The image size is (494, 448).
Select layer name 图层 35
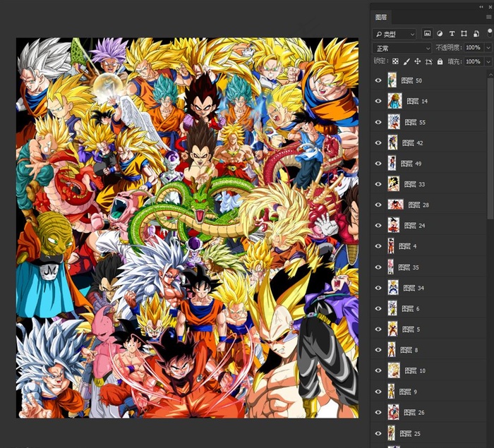coord(409,267)
